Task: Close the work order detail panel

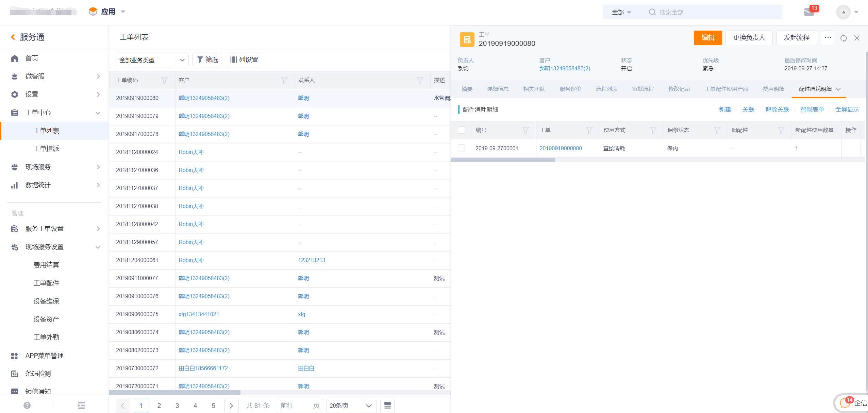Action: click(x=857, y=38)
